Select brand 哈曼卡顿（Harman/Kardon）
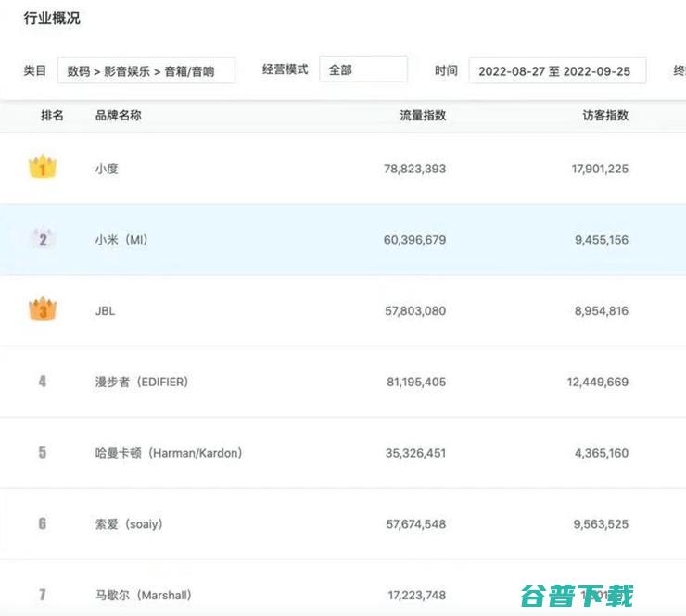The height and width of the screenshot is (616, 686). 169,452
